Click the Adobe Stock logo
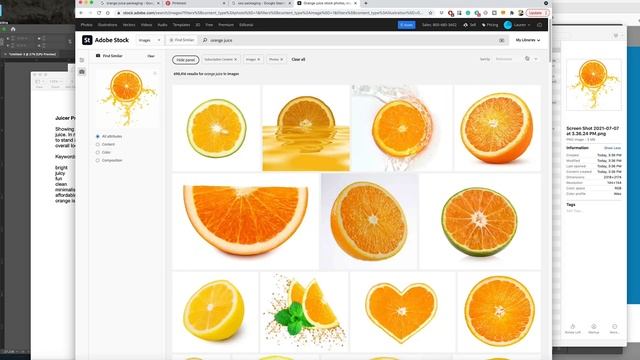The width and height of the screenshot is (640, 360). [105, 40]
